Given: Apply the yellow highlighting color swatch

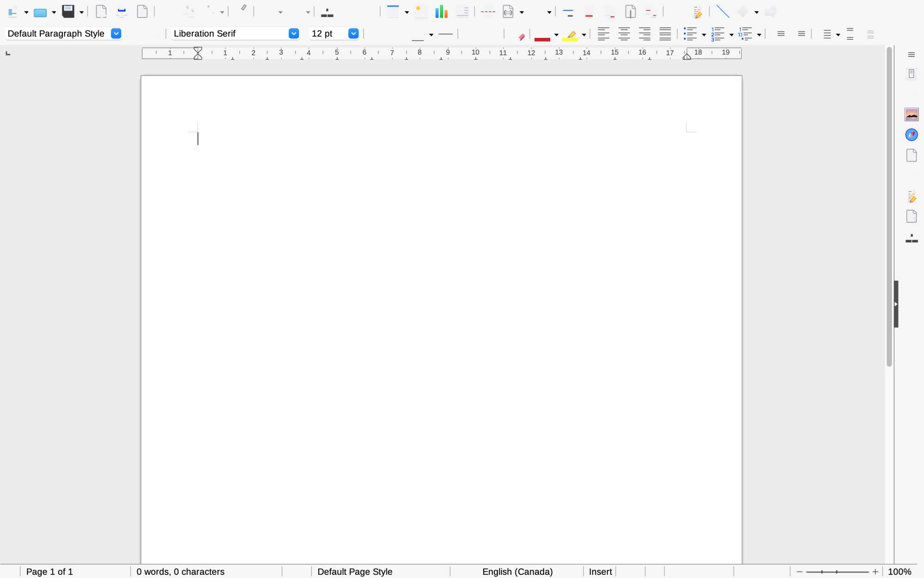Looking at the screenshot, I should 570,36.
